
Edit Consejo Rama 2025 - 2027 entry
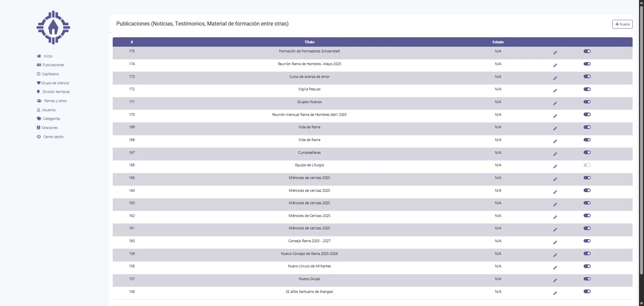click(555, 243)
